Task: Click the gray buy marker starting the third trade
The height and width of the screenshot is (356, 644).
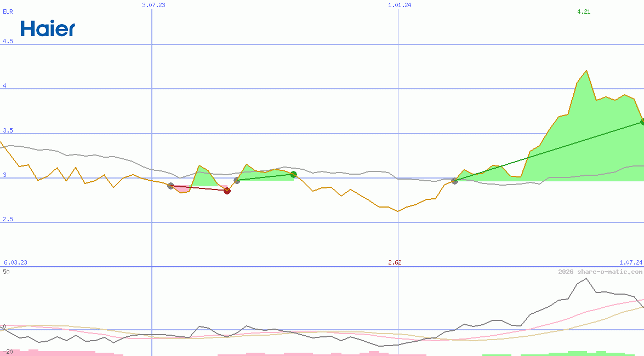Action: (x=454, y=181)
